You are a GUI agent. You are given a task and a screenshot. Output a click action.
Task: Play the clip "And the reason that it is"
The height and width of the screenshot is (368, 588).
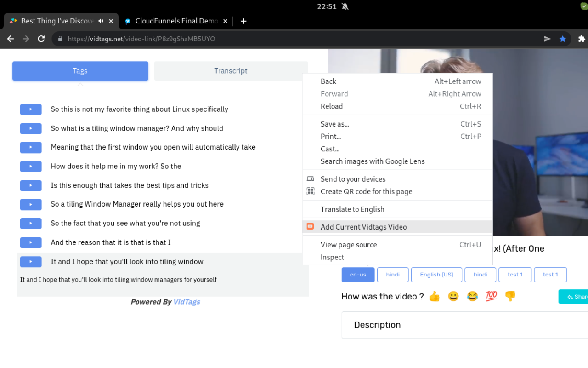click(x=30, y=242)
